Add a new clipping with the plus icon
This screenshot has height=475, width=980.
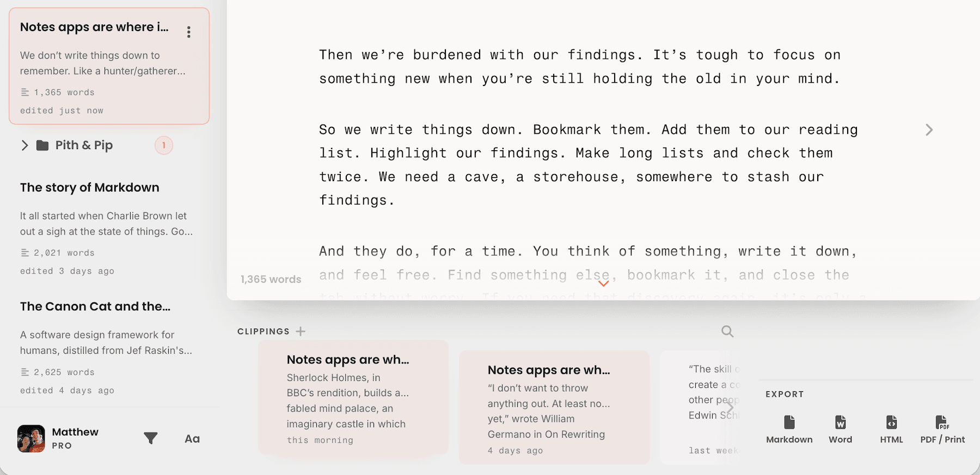coord(301,331)
